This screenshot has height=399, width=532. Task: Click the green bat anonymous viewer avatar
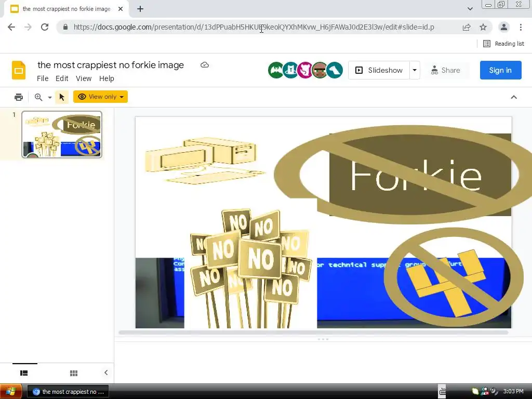276,70
